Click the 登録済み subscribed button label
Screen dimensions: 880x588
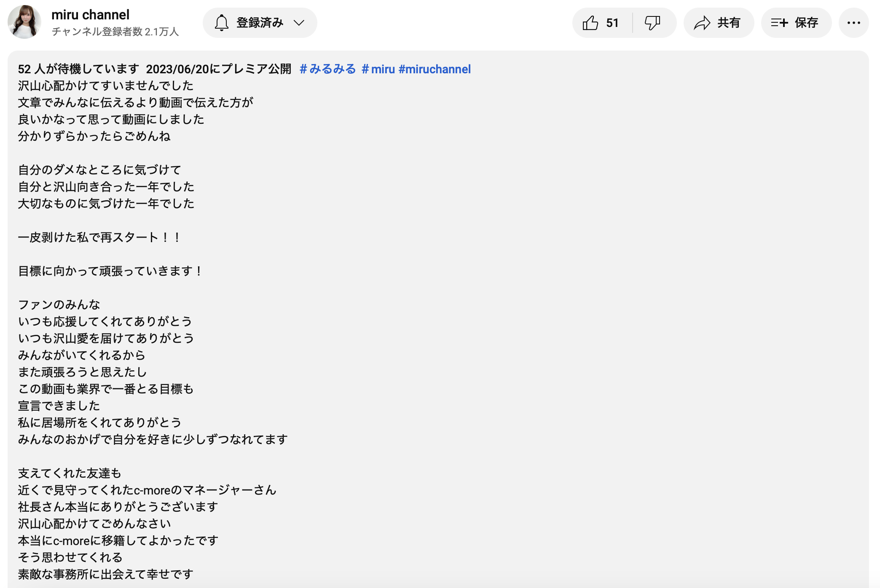pyautogui.click(x=260, y=23)
